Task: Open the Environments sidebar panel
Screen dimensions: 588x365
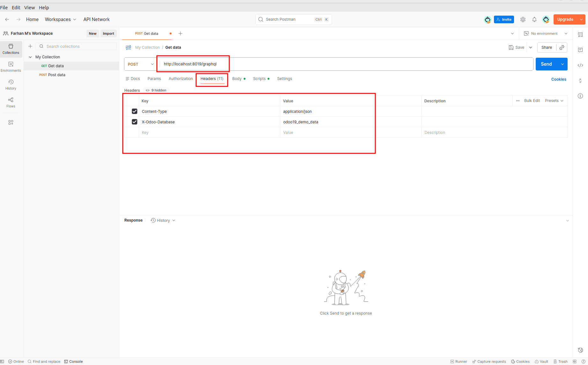Action: (x=11, y=67)
